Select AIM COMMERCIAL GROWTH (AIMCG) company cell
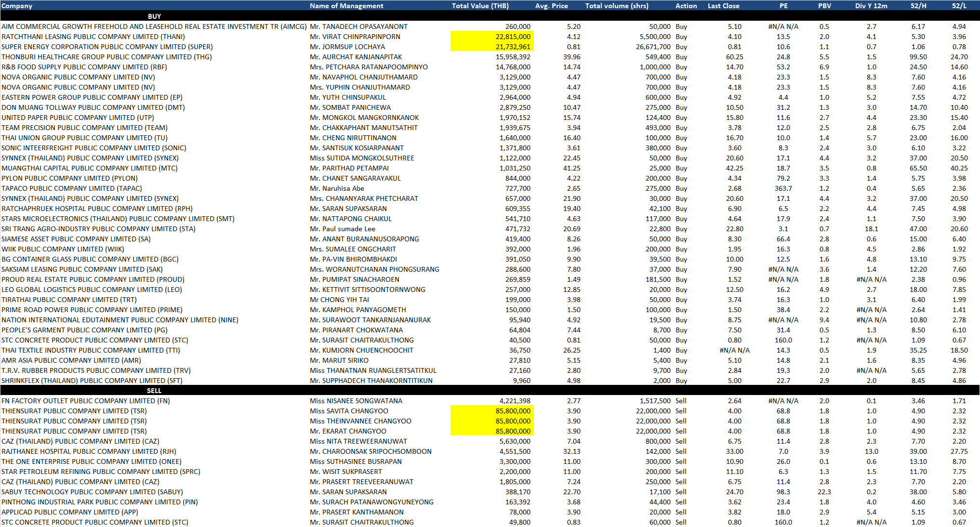Image resolution: width=980 pixels, height=527 pixels. click(154, 26)
